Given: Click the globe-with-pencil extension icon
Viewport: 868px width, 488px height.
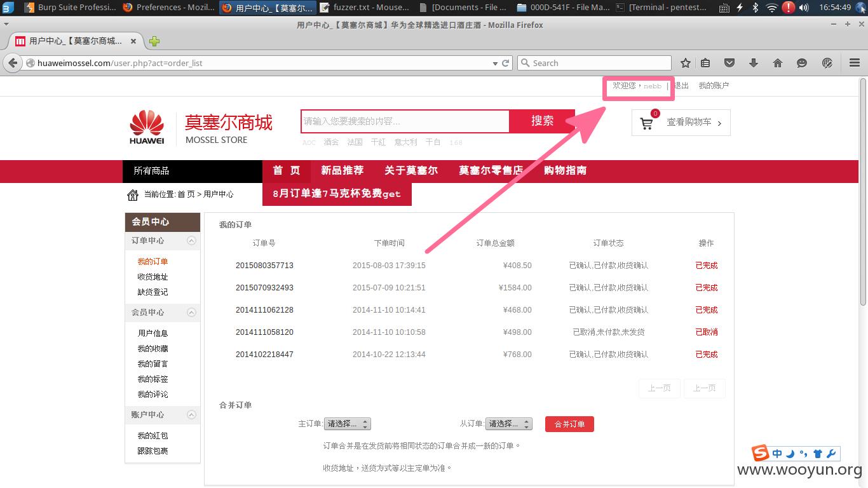Looking at the screenshot, I should click(x=827, y=63).
